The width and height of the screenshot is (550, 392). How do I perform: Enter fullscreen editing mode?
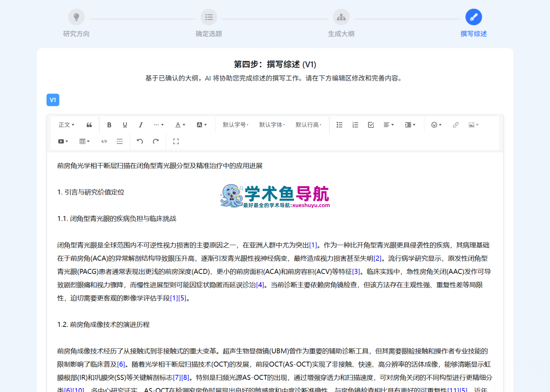[176, 141]
